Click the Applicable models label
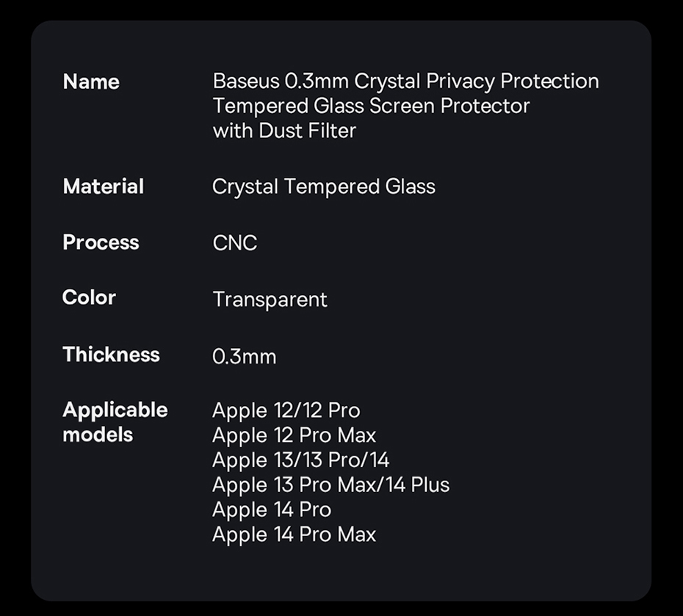The image size is (683, 616). 115,422
